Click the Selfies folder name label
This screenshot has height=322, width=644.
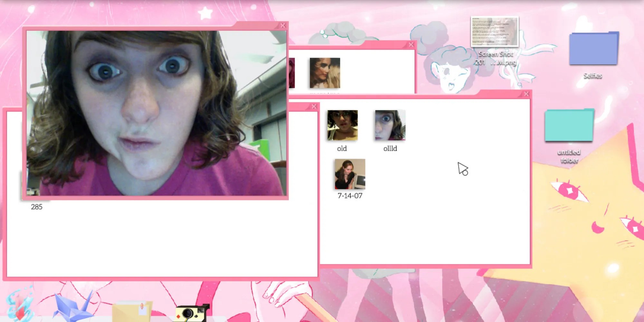tap(593, 76)
